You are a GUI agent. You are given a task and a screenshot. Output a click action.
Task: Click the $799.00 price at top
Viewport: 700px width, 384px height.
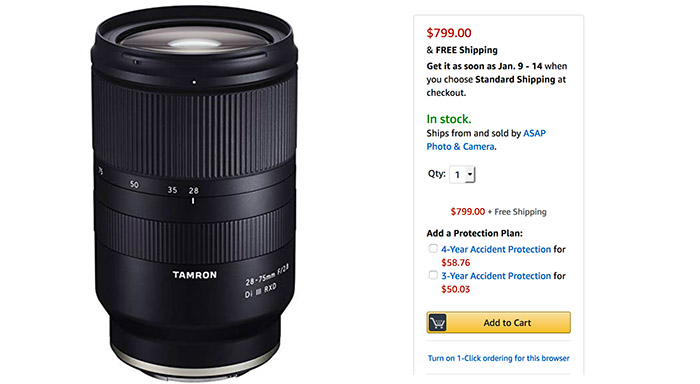pos(449,33)
